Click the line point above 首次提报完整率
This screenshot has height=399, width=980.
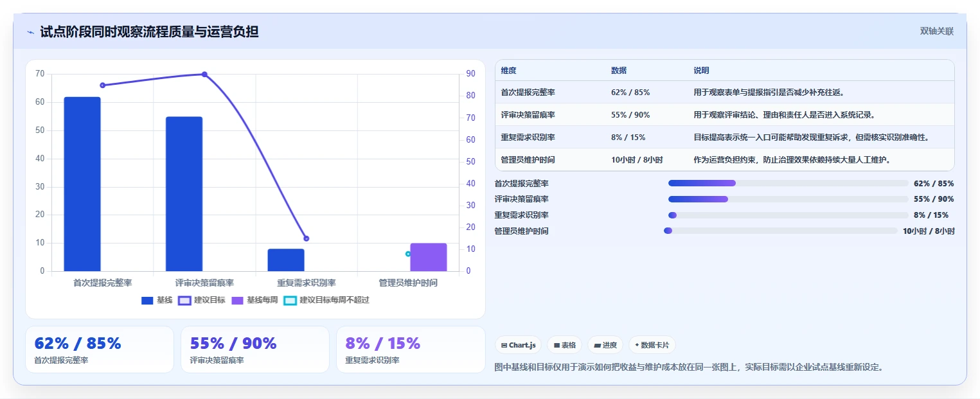coord(102,85)
